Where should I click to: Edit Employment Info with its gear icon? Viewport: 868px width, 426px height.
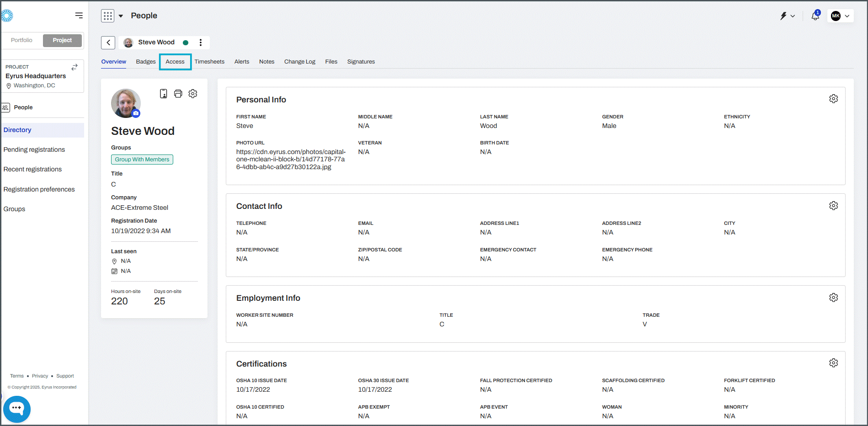pos(834,298)
